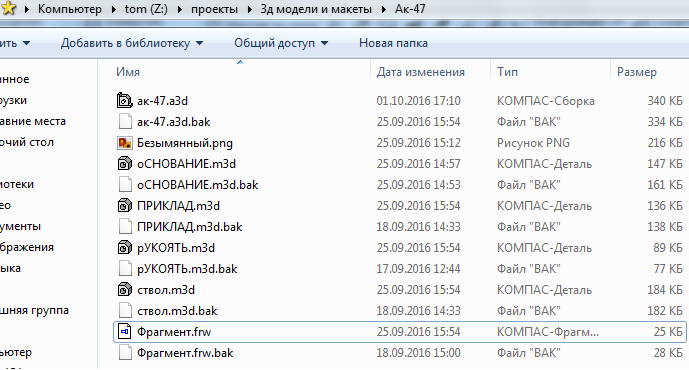Select file name оСНОВАНИЕ.m3d.bak
Image resolution: width=689 pixels, height=370 pixels.
198,185
